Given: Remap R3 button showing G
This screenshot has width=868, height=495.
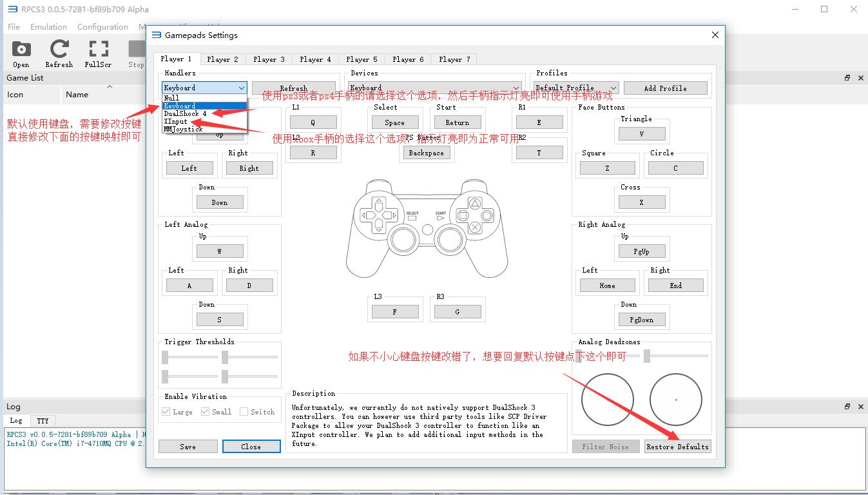Looking at the screenshot, I should 457,312.
